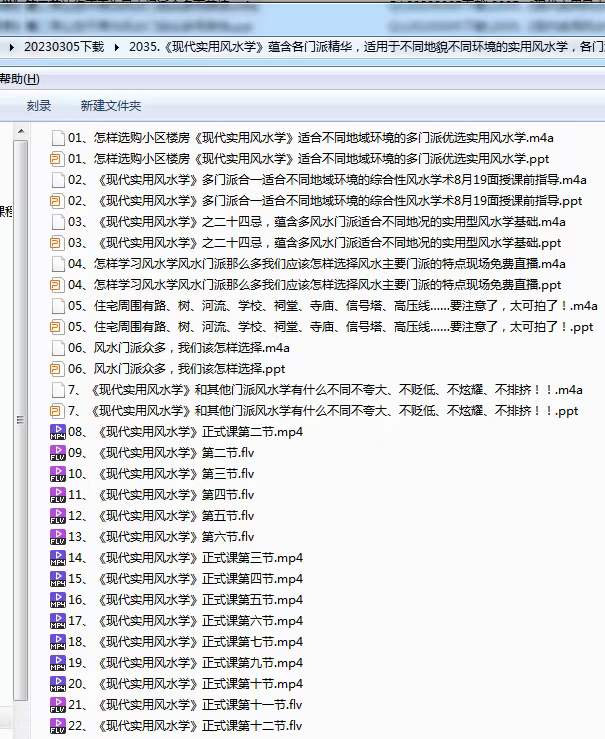Click the FLV icon of file 21
This screenshot has width=605, height=739.
57,705
